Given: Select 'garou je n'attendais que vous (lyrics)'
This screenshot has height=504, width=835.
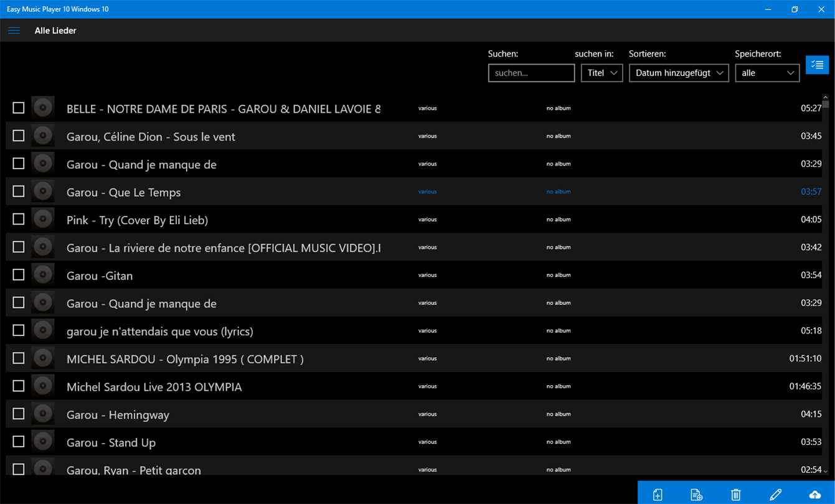Looking at the screenshot, I should 160,332.
